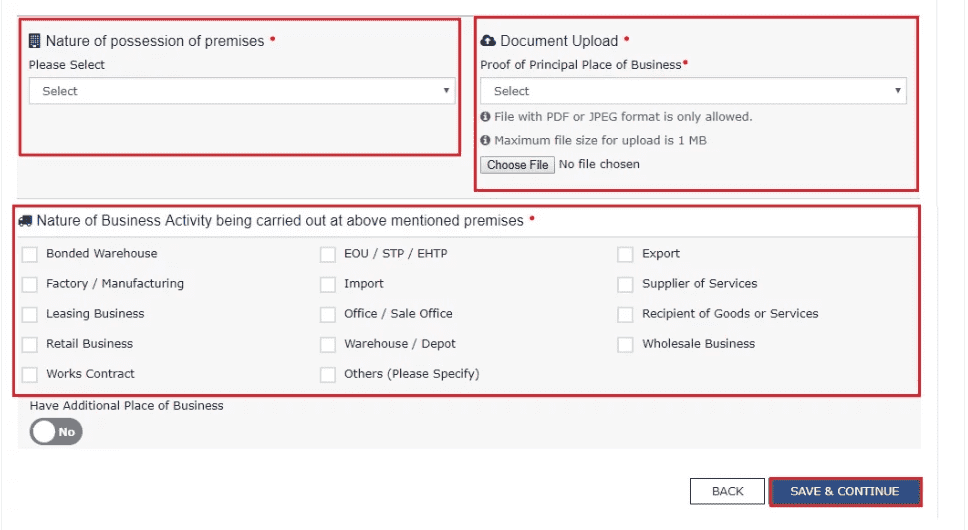Viewport: 968px width, 530px height.
Task: Tick Others (Please Specify) checkbox
Action: (328, 375)
